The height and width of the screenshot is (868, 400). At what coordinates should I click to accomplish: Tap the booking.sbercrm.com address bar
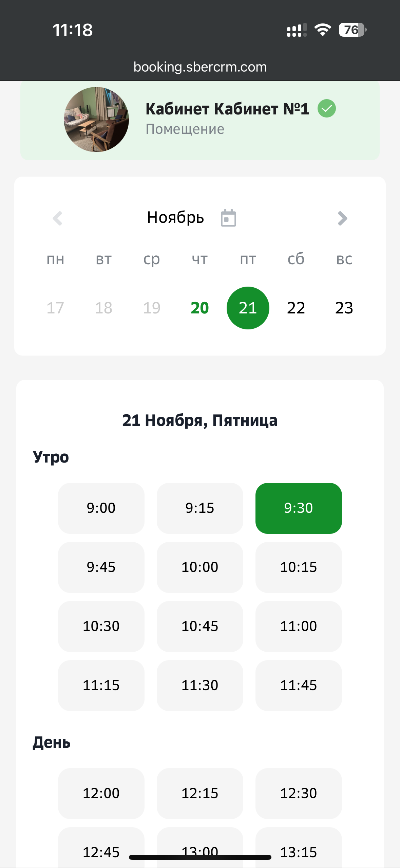tap(200, 67)
